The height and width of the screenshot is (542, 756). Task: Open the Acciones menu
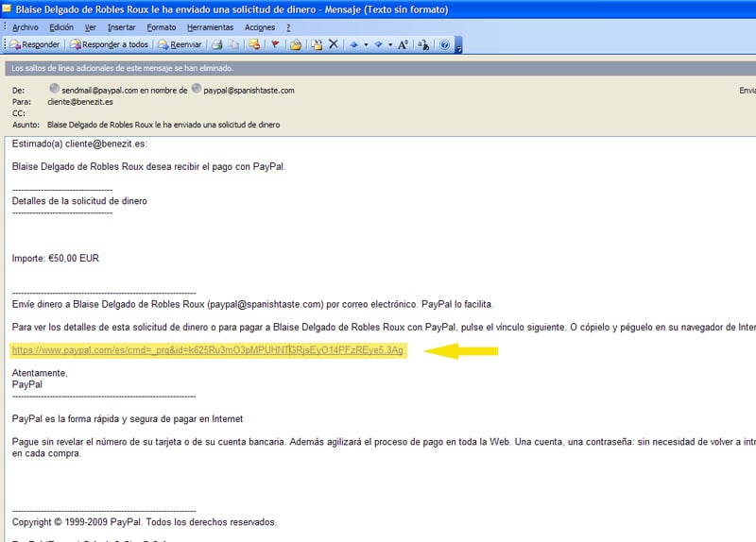(260, 27)
